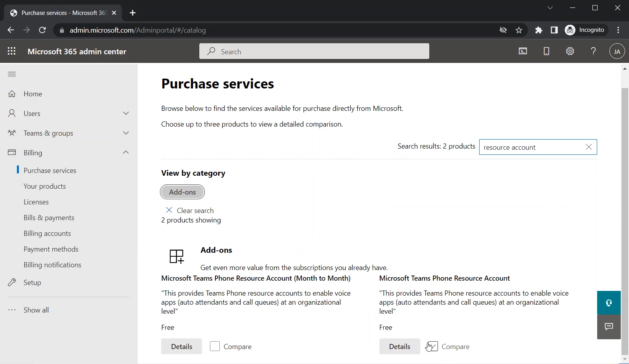The image size is (629, 364).
Task: Go to Licenses in Billing menu
Action: coord(36,202)
